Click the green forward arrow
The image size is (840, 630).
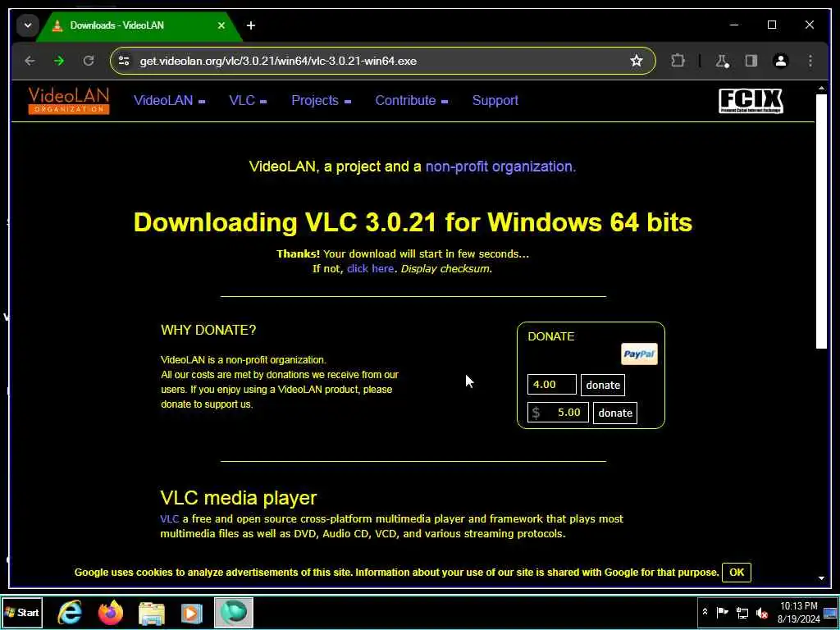(x=59, y=61)
